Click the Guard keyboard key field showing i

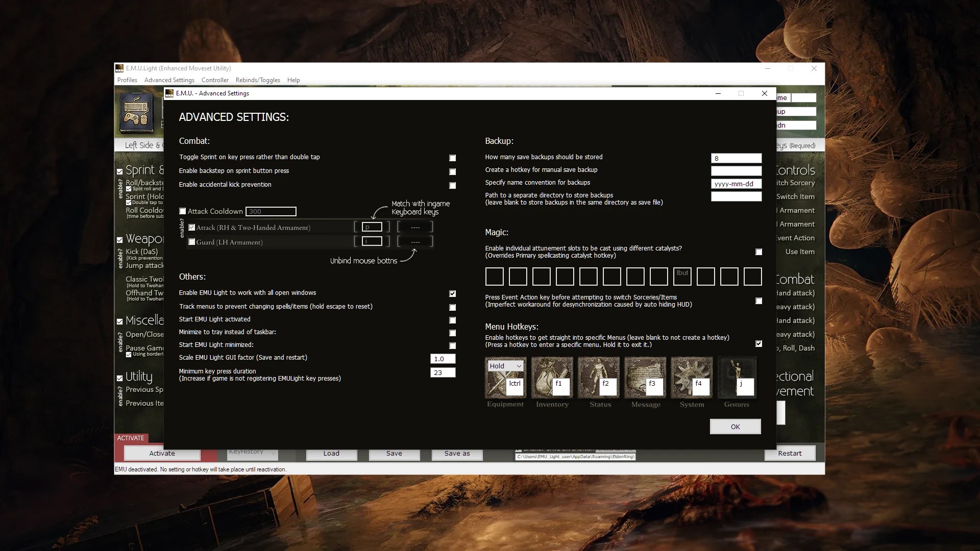click(372, 241)
